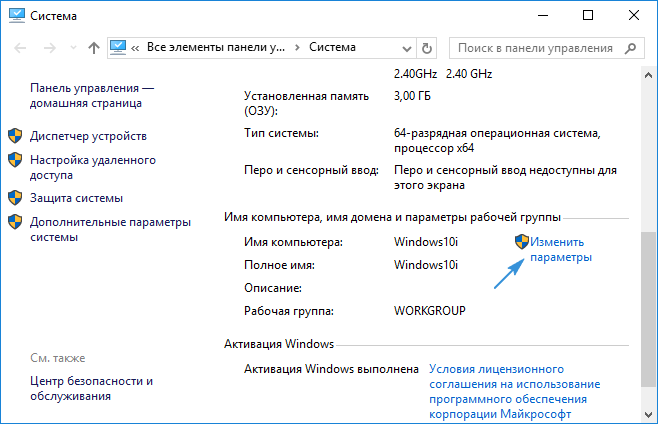Go to Панель управления — домашняя страница
This screenshot has height=424, width=658.
[x=92, y=95]
